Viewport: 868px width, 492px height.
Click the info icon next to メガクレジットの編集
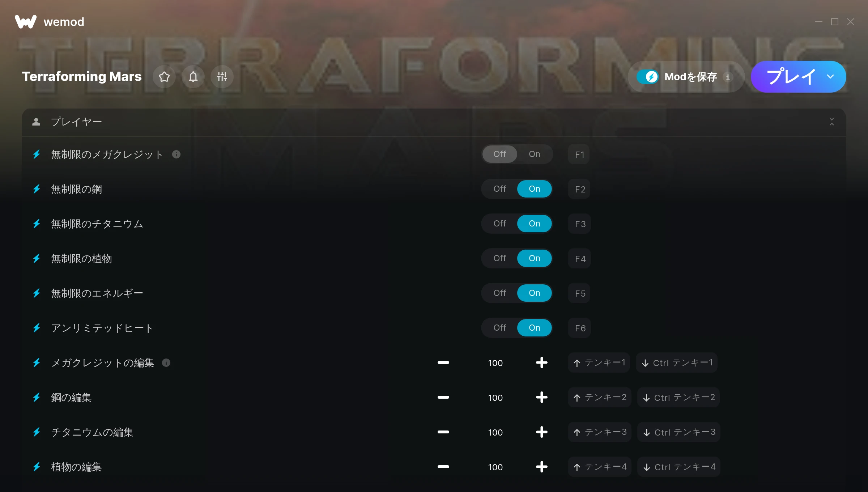166,363
